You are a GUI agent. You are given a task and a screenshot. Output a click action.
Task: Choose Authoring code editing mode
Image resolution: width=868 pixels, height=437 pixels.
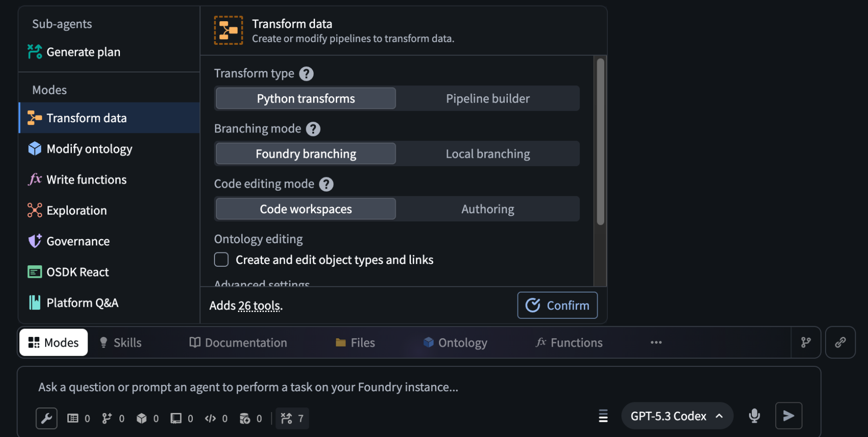[488, 209]
